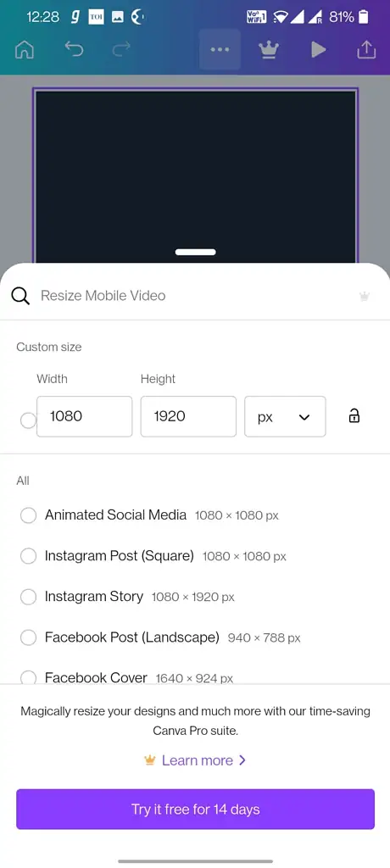Click the Height field showing 1920
Image resolution: width=390 pixels, height=868 pixels.
tap(188, 416)
